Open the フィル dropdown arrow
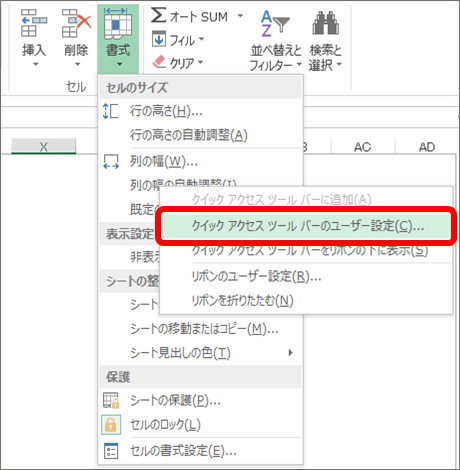Image resolution: width=460 pixels, height=470 pixels. (201, 39)
